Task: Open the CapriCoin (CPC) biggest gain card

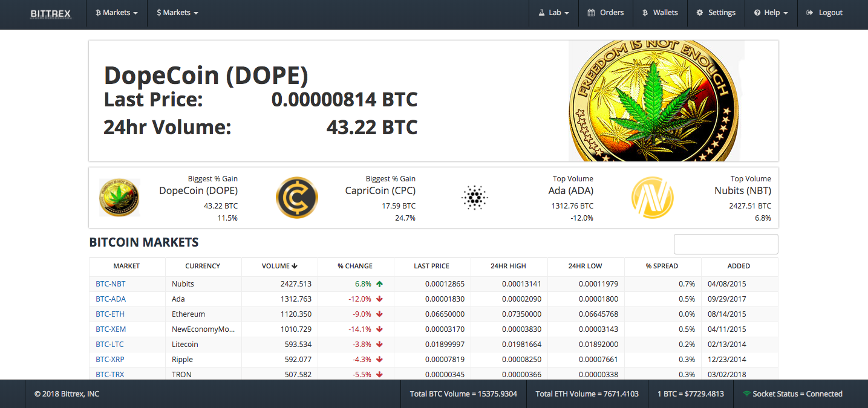Action: pyautogui.click(x=346, y=198)
